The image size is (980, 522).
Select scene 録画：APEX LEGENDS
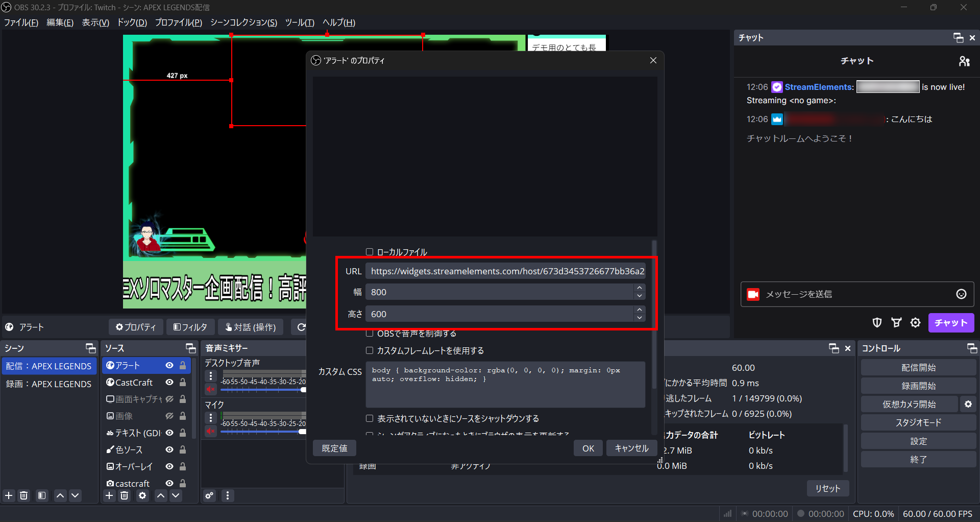point(48,384)
